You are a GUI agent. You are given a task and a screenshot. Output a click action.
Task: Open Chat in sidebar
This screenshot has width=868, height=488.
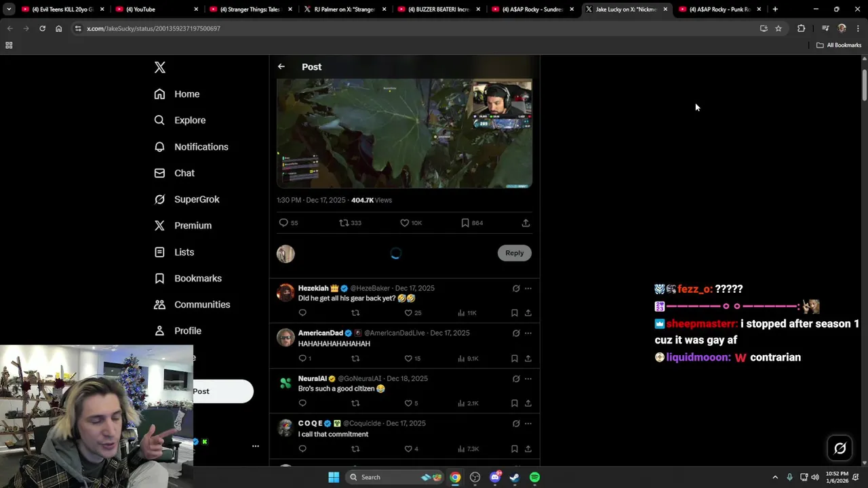point(174,173)
